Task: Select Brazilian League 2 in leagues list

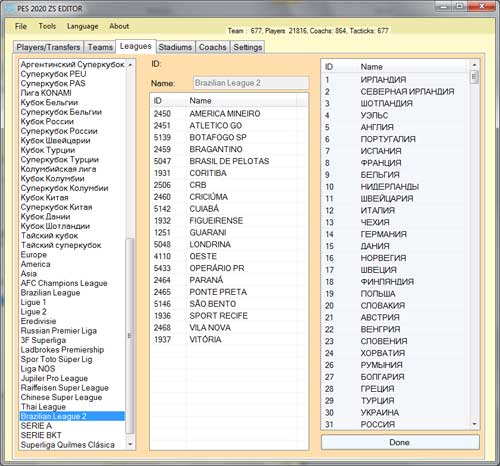Action: [x=72, y=416]
